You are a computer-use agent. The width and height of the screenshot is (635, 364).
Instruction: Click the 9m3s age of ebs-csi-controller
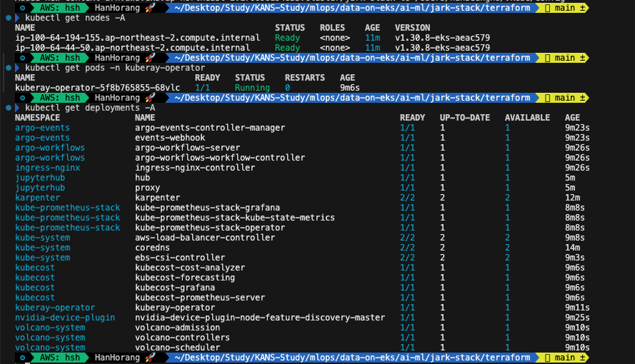tap(575, 258)
